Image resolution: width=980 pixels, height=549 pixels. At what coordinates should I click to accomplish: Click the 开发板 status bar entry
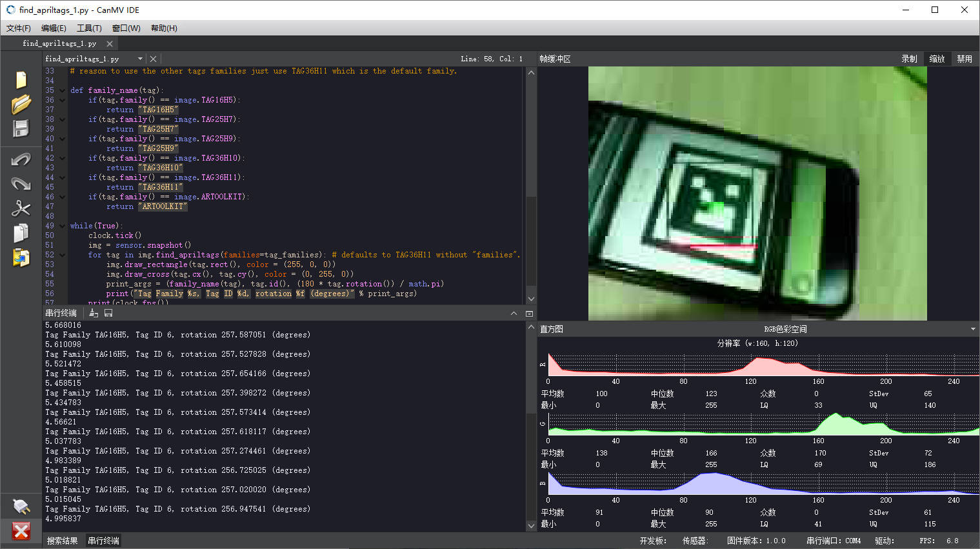click(653, 541)
